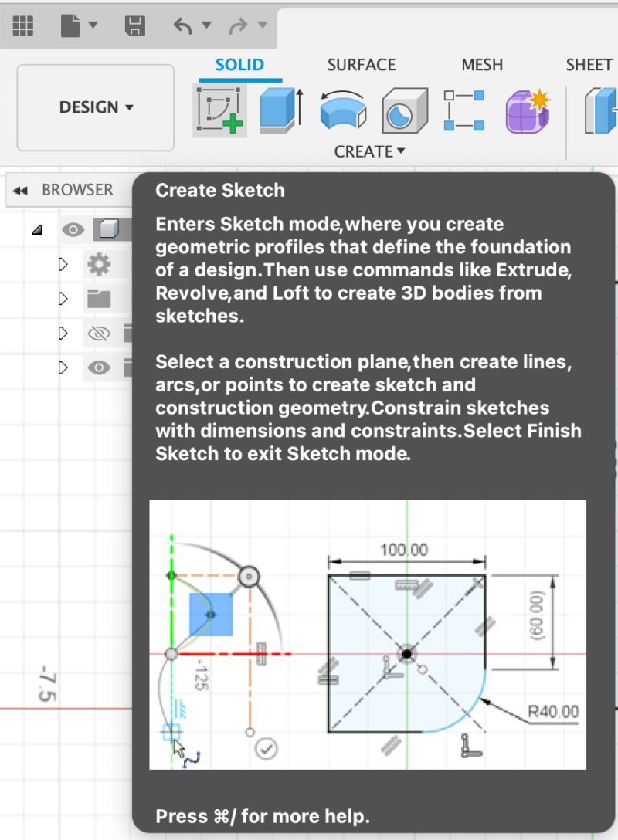Expand the Document Settings disclosure triangle

coord(63,263)
